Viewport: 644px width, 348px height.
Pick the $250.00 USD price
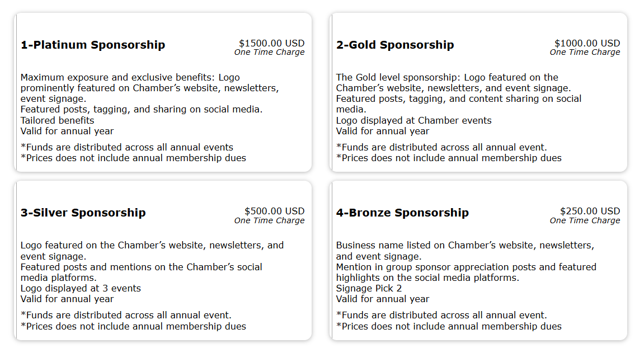tap(590, 211)
